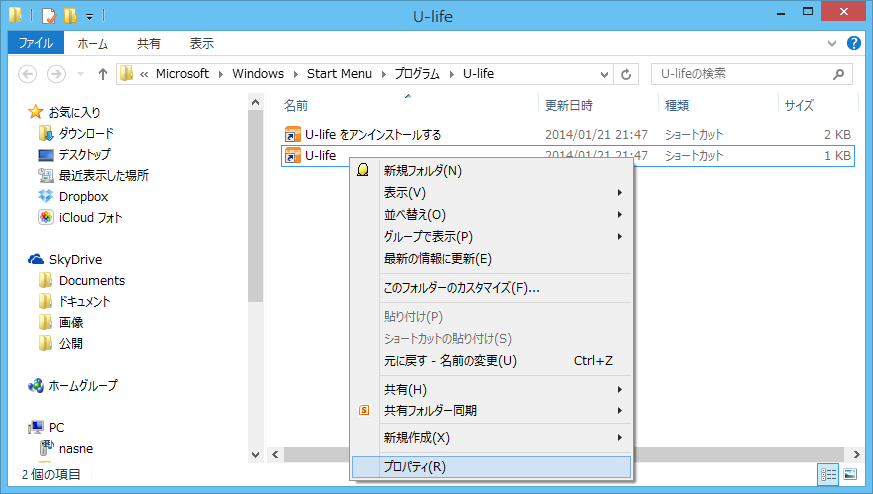The width and height of the screenshot is (873, 494).
Task: Click Start Menu in the address path
Action: (339, 74)
